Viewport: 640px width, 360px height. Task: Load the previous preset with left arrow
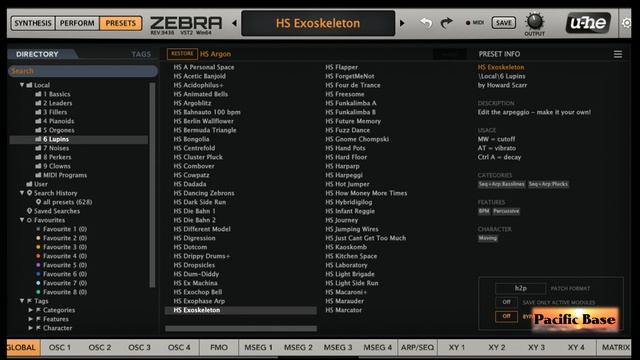235,23
